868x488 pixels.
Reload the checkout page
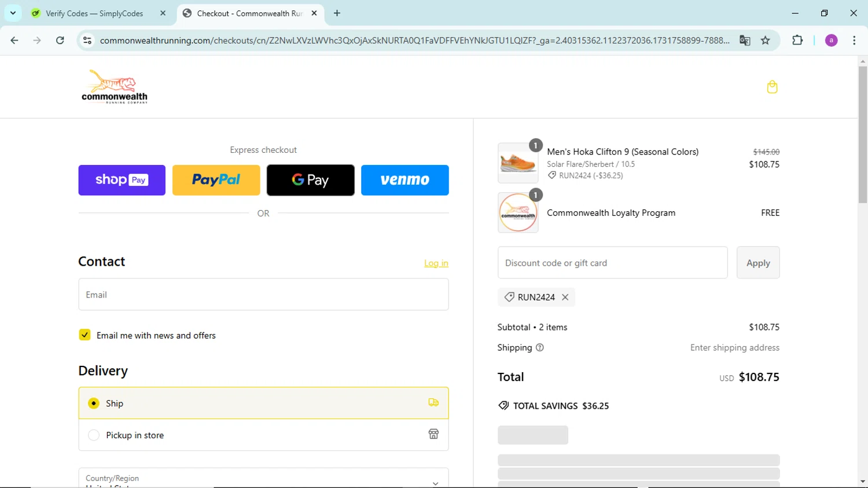click(x=60, y=41)
